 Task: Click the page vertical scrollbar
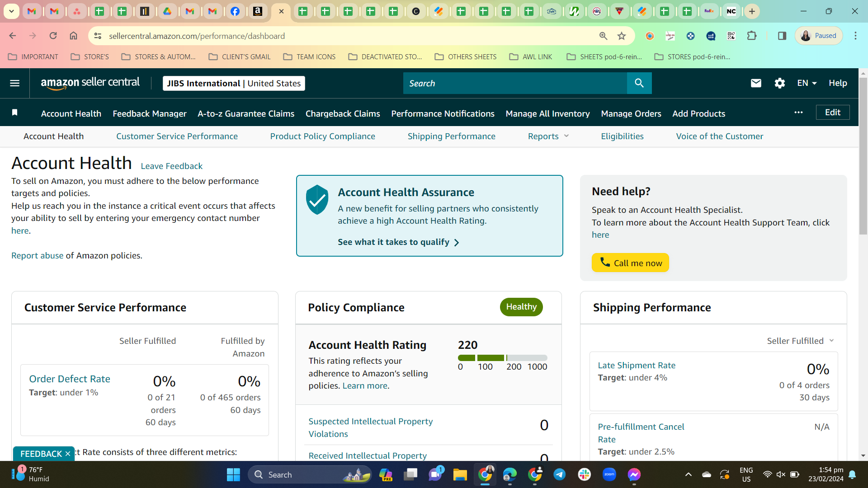[863, 156]
